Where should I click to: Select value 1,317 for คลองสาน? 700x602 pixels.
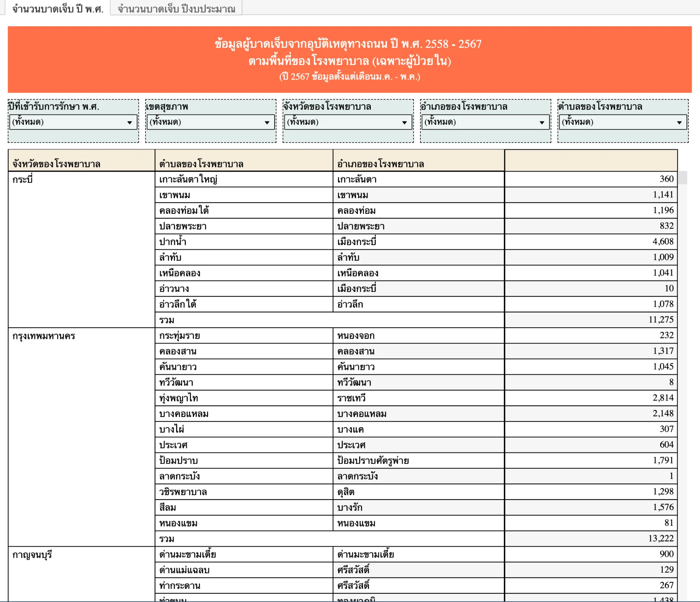click(x=591, y=351)
